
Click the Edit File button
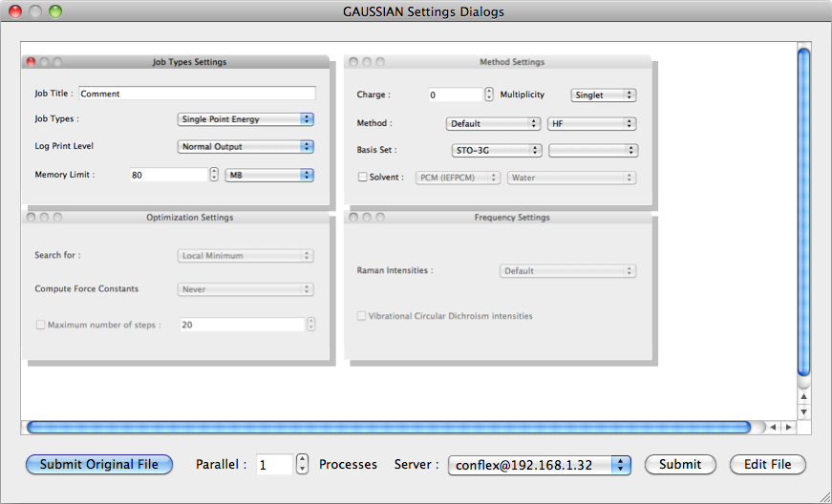click(768, 464)
